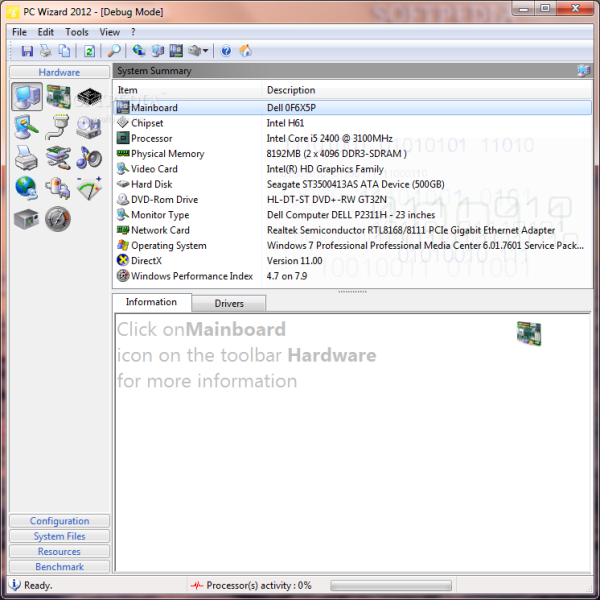Image resolution: width=600 pixels, height=600 pixels.
Task: Click the Description column header
Action: point(427,90)
